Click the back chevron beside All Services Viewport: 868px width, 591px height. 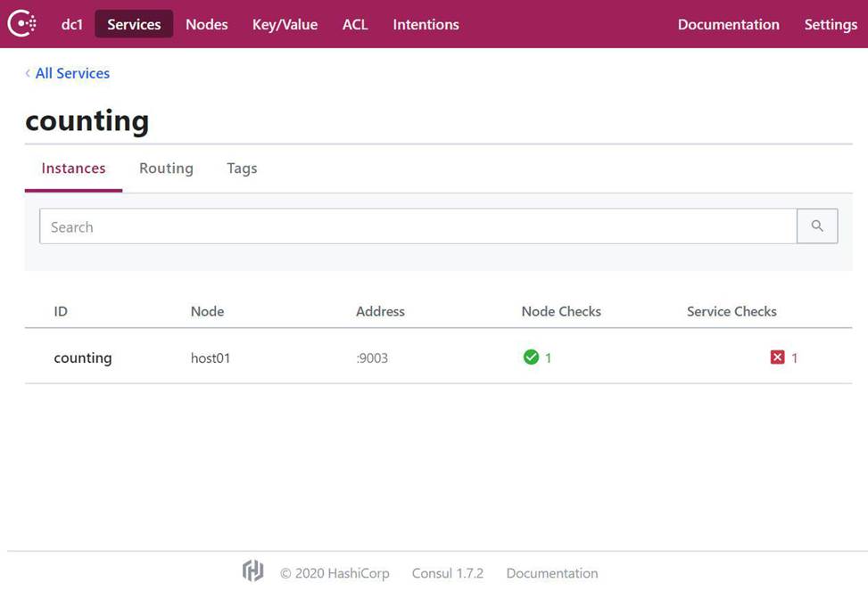point(28,73)
